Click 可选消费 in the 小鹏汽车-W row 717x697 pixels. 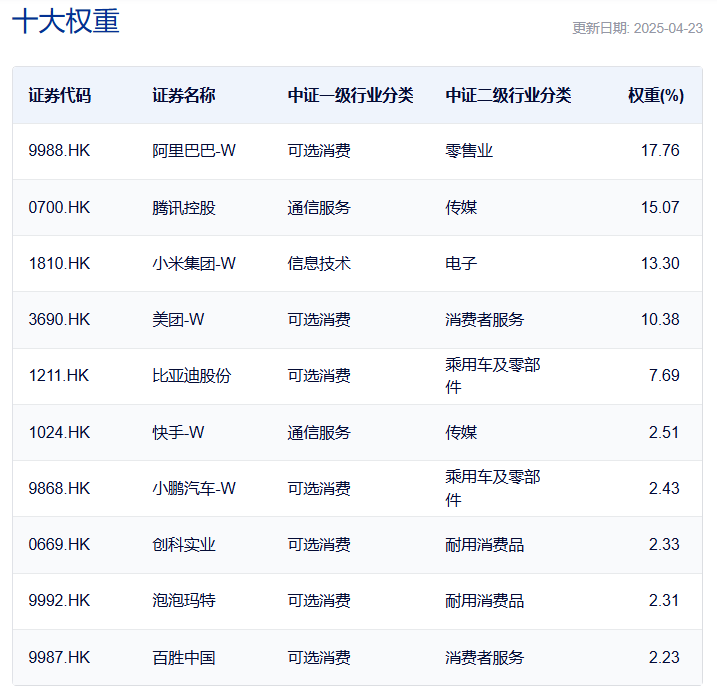coord(319,488)
